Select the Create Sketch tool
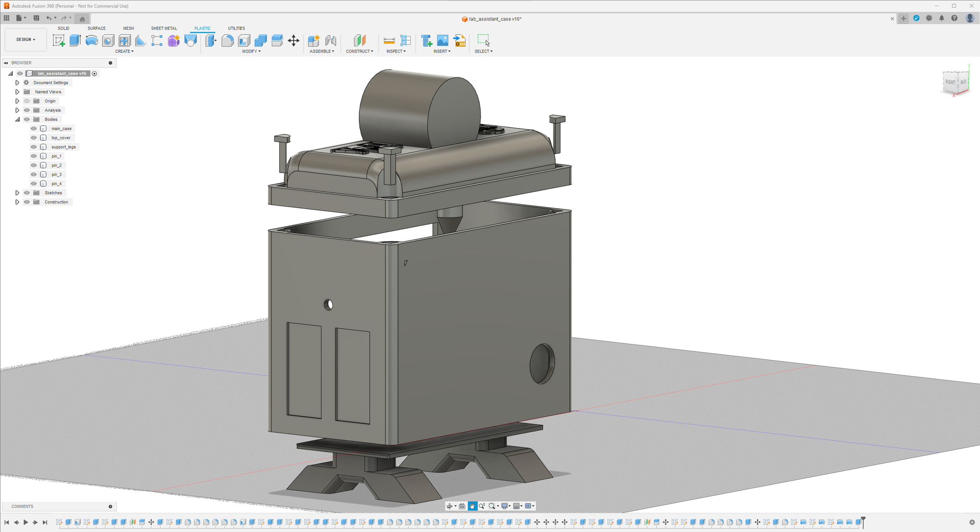980x532 pixels. 59,40
